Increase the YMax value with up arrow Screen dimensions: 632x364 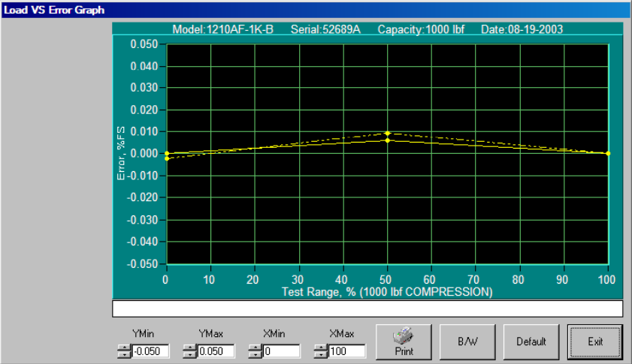[189, 347]
